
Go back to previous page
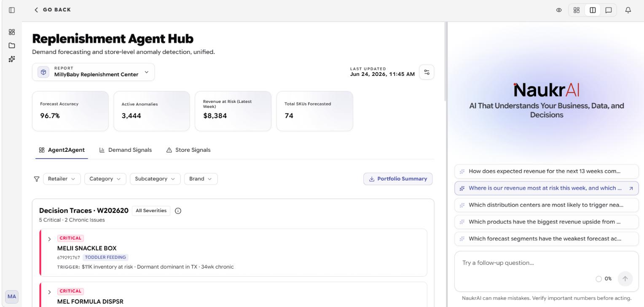(53, 10)
